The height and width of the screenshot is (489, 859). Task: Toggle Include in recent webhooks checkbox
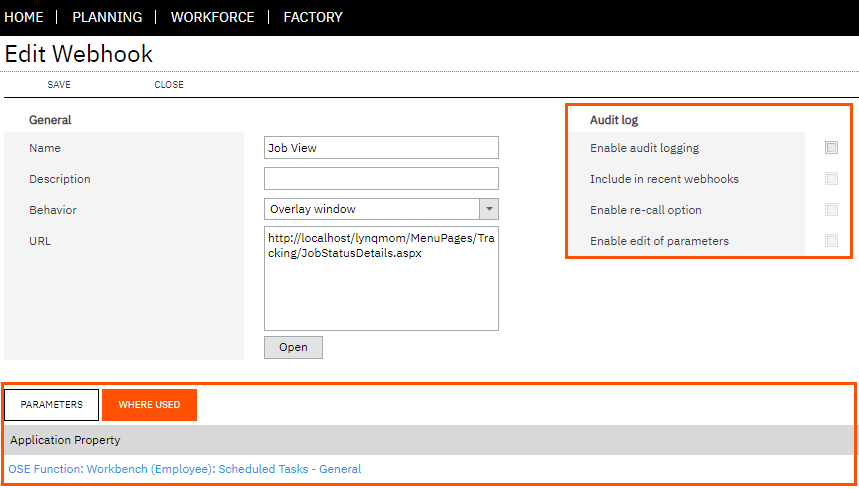click(x=831, y=179)
